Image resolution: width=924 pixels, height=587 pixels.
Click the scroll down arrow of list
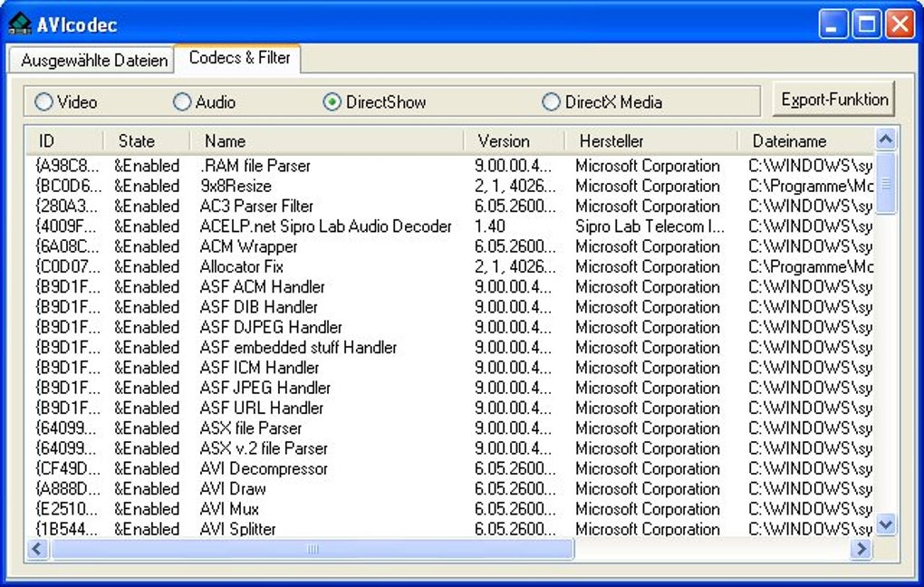click(x=886, y=524)
